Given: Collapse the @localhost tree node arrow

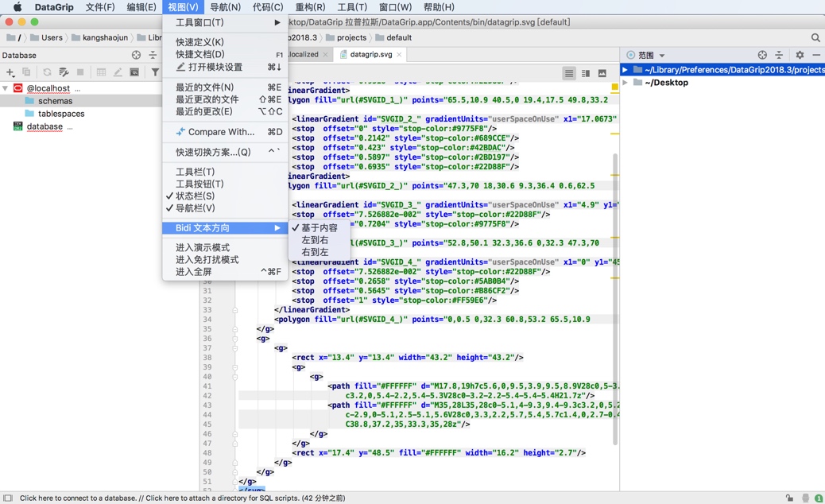Looking at the screenshot, I should click(6, 88).
